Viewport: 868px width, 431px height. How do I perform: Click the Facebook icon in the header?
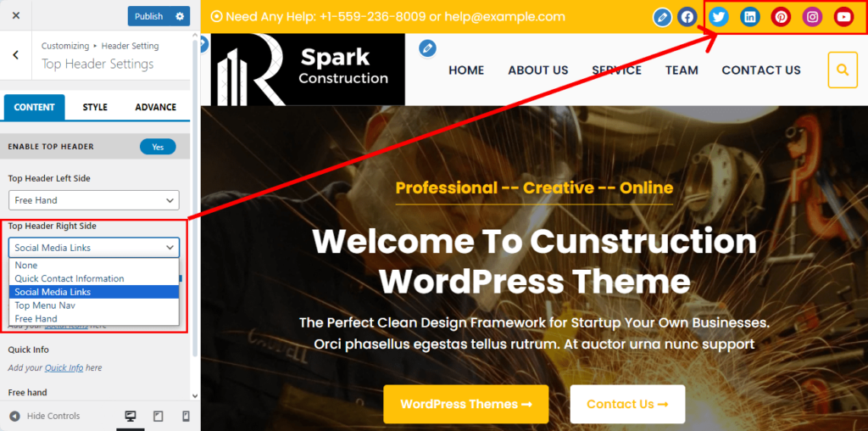point(687,17)
